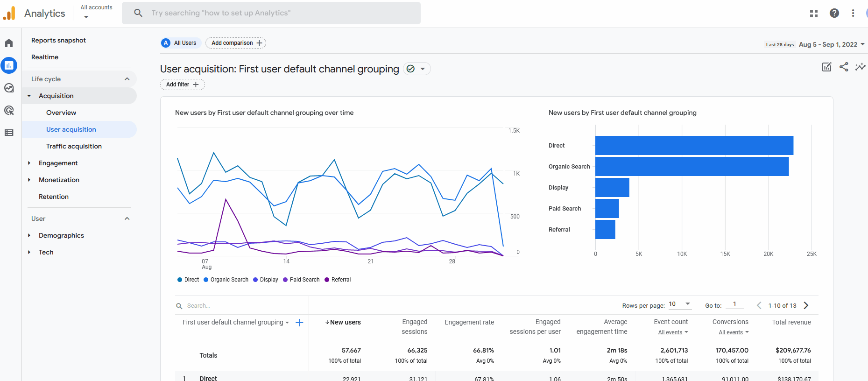Sort table by Engagement rate column
Viewport: 868px width, 381px height.
click(469, 322)
